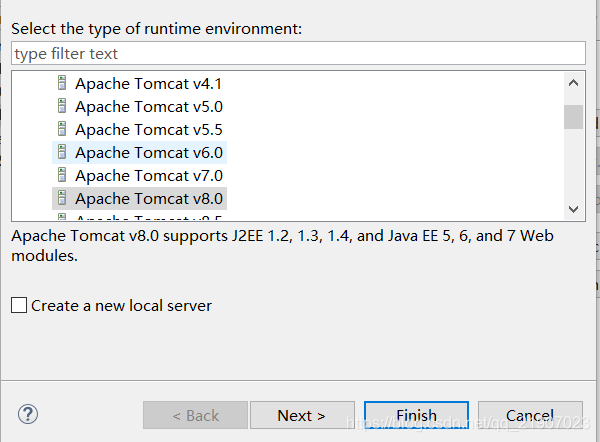This screenshot has height=442, width=600.
Task: Pick Apache Tomcat v8.0 entry
Action: (149, 199)
